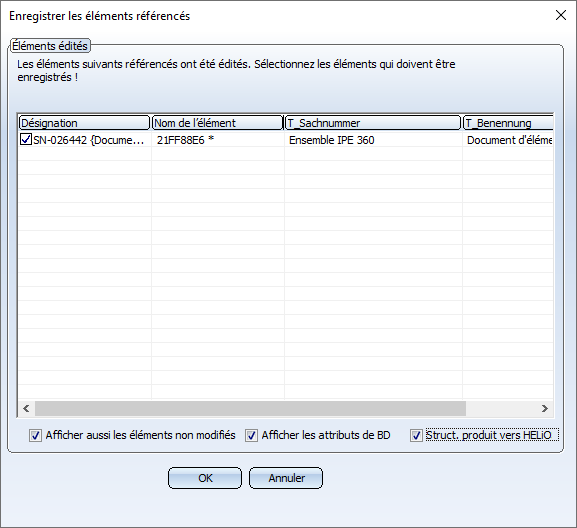Confirm with the OK button
Screen dimensions: 577x528
[x=205, y=478]
